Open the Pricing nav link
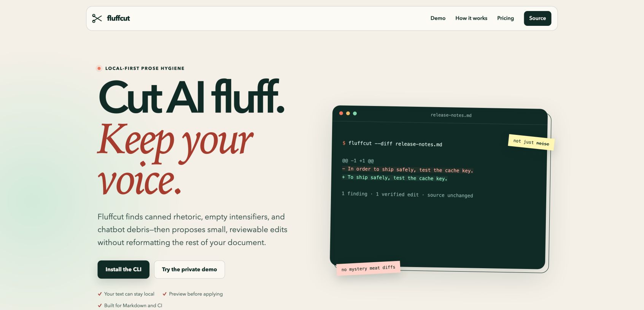644x310 pixels. [506, 18]
